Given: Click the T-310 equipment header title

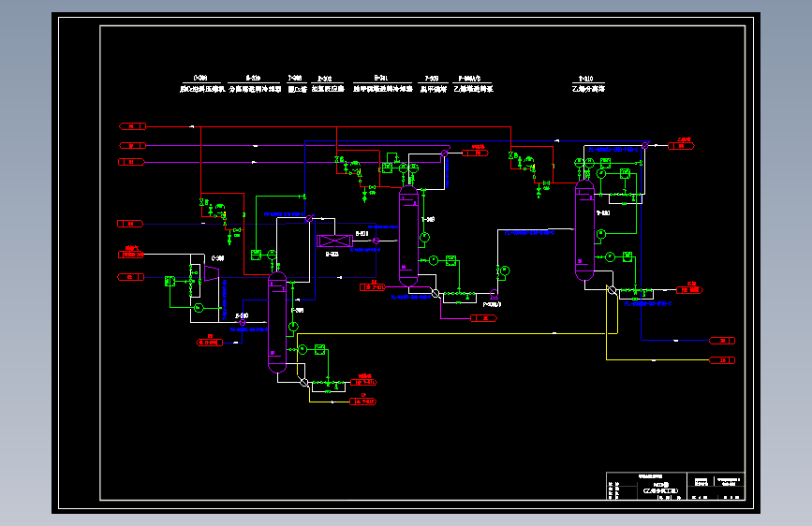Looking at the screenshot, I should [x=588, y=84].
